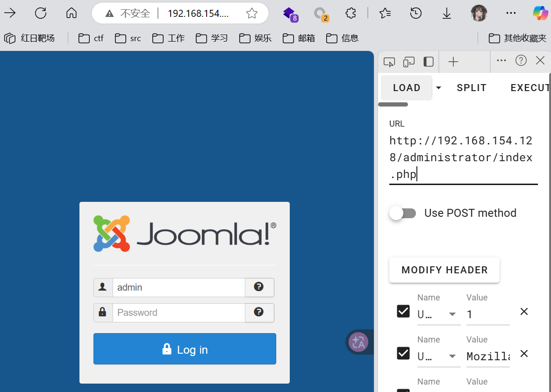The width and height of the screenshot is (551, 392).
Task: Uncheck the header checkbox with value Mozilla
Action: (x=403, y=353)
